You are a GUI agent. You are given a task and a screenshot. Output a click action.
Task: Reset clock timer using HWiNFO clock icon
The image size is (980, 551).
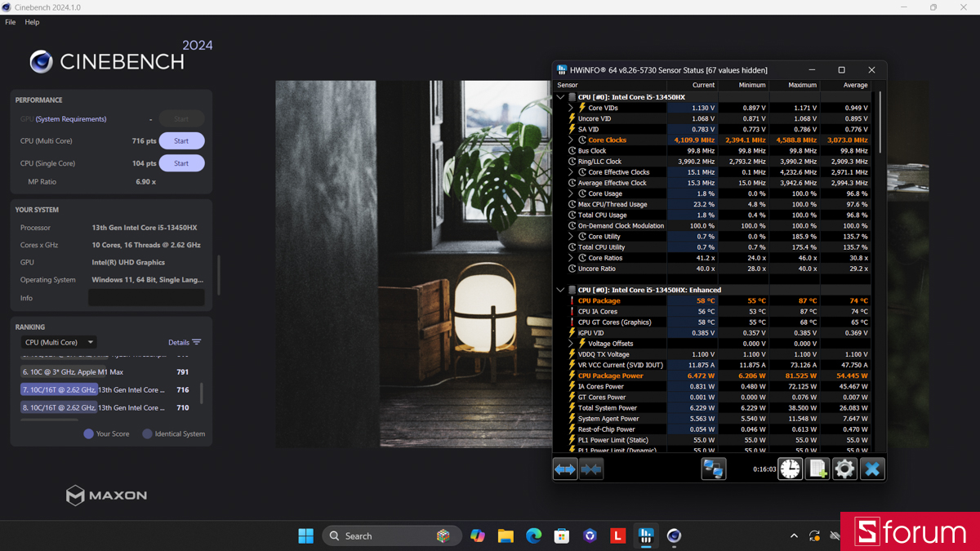point(790,469)
